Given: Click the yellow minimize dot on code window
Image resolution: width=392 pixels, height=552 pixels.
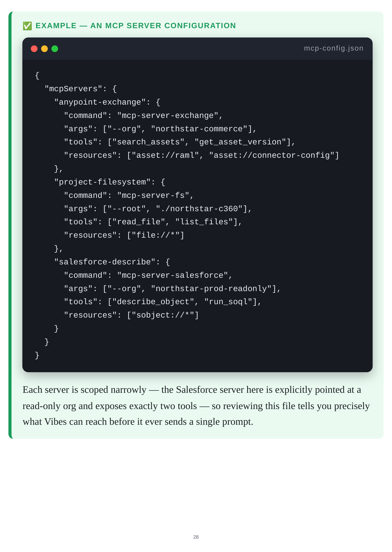Looking at the screenshot, I should pyautogui.click(x=44, y=49).
